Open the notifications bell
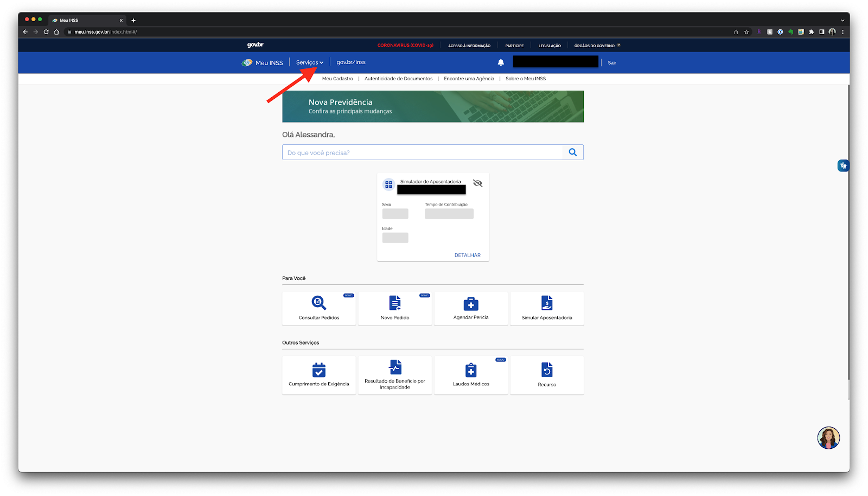 (501, 62)
